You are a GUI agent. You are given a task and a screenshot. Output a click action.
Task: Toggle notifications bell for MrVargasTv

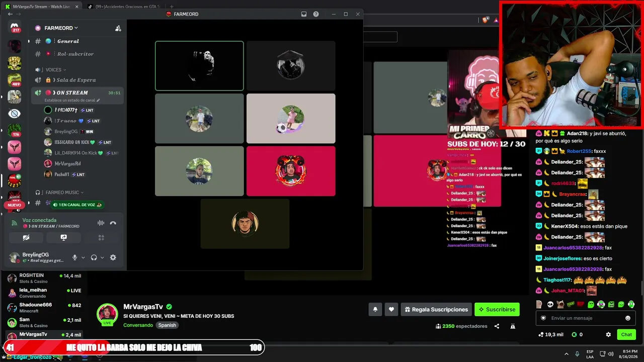(375, 310)
